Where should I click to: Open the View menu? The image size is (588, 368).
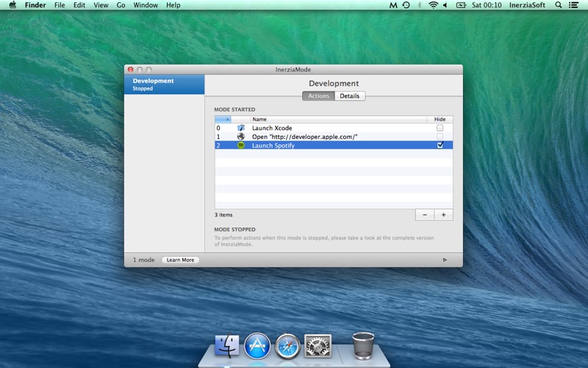click(101, 5)
